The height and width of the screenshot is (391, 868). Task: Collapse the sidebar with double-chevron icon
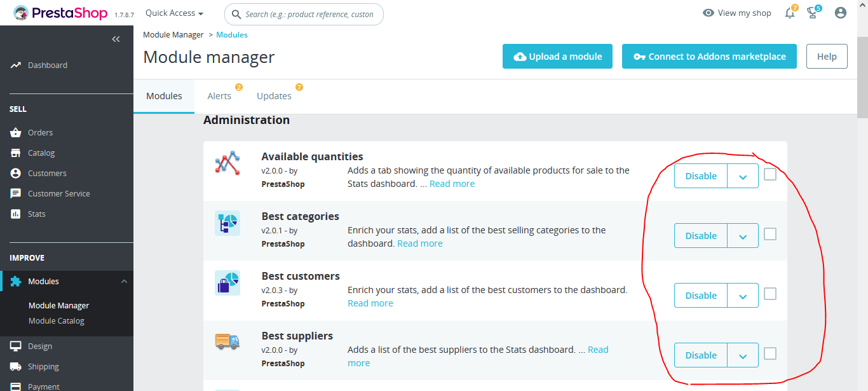(x=116, y=39)
